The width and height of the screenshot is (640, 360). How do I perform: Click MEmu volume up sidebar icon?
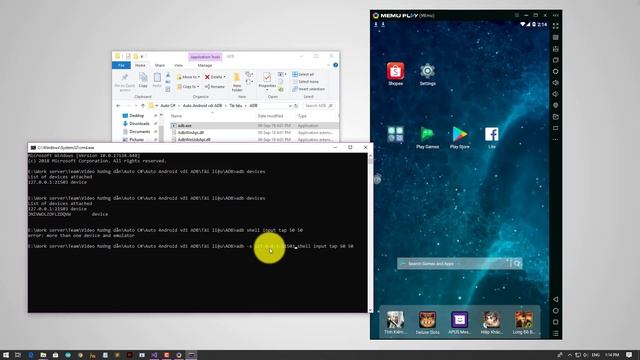556,83
